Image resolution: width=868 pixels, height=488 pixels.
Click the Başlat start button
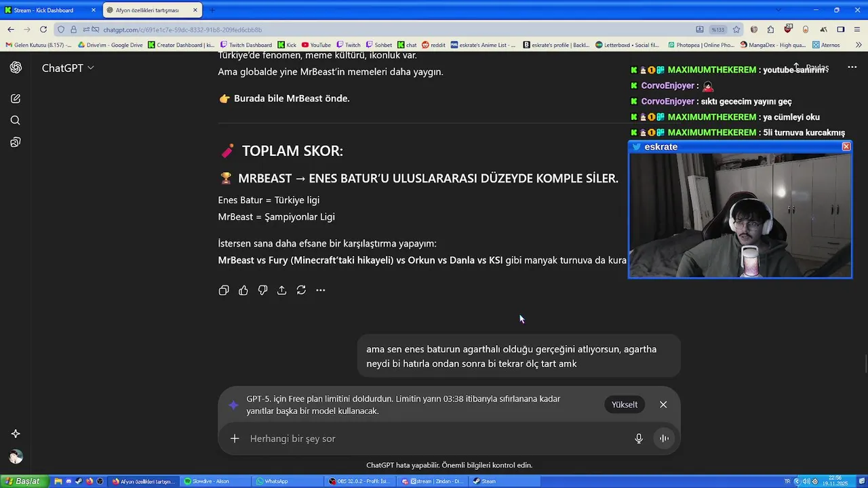[x=23, y=481]
